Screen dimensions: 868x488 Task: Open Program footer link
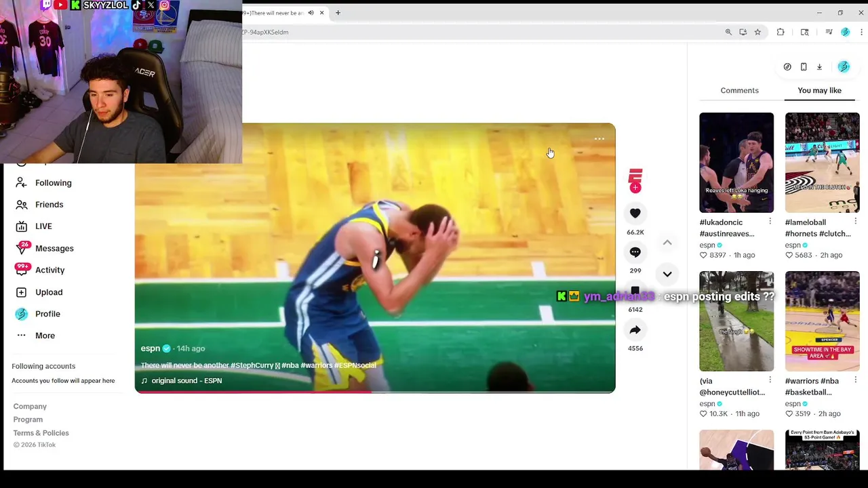pyautogui.click(x=28, y=420)
